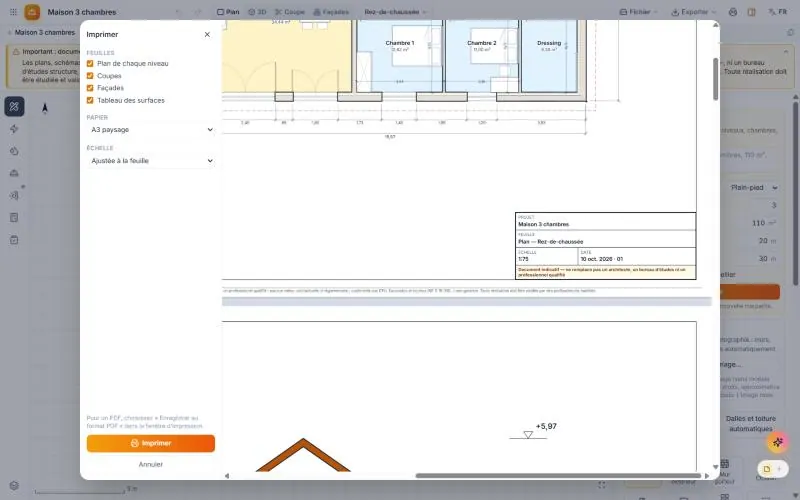
Task: Open the Rez-de-chaussée level dropdown
Action: [395, 12]
